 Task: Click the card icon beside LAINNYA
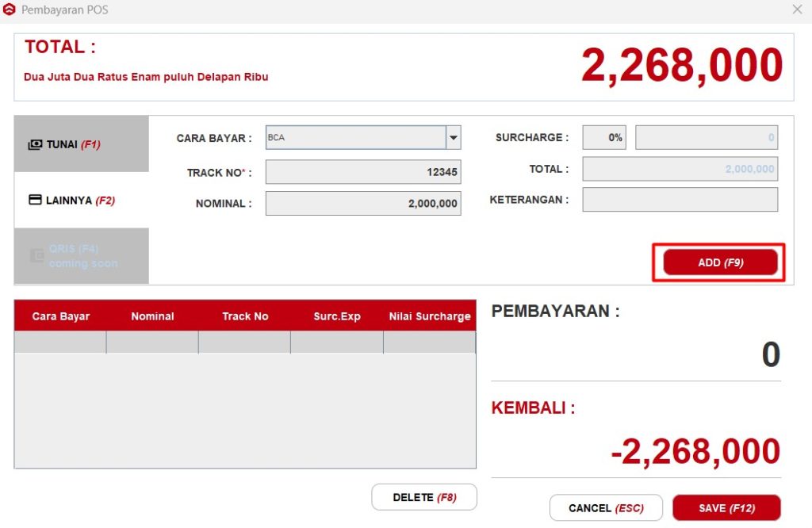point(35,201)
